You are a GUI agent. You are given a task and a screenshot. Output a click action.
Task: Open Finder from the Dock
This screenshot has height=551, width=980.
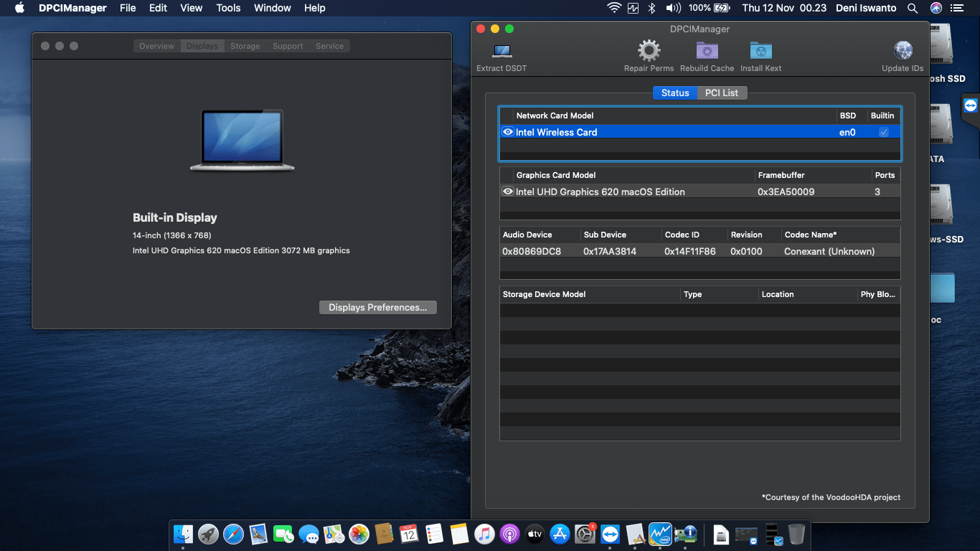coord(184,534)
